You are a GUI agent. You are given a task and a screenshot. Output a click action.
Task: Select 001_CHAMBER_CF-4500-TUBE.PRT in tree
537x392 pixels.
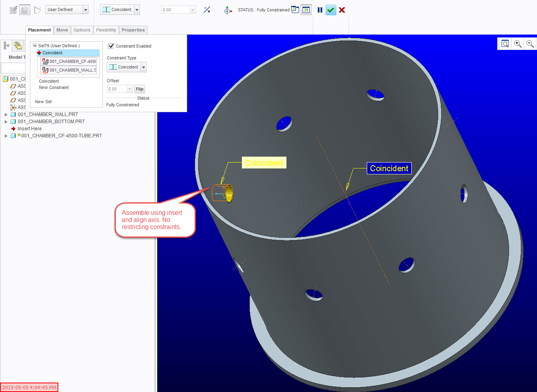tap(61, 136)
